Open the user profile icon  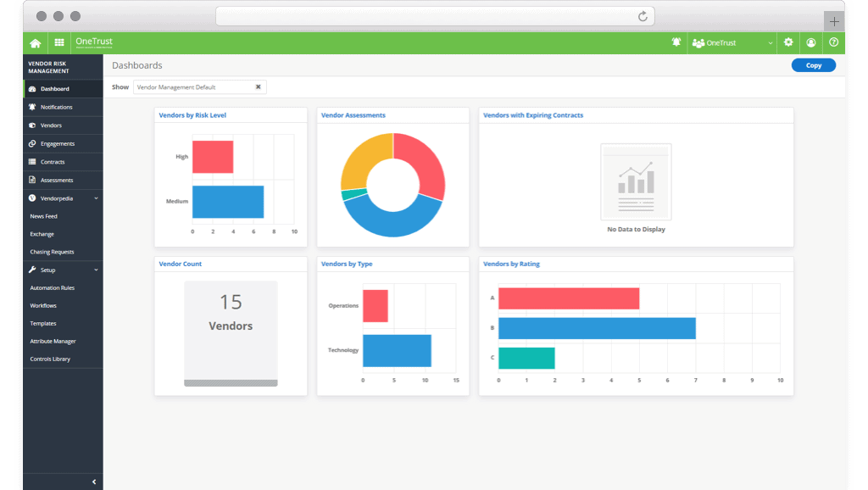[811, 42]
